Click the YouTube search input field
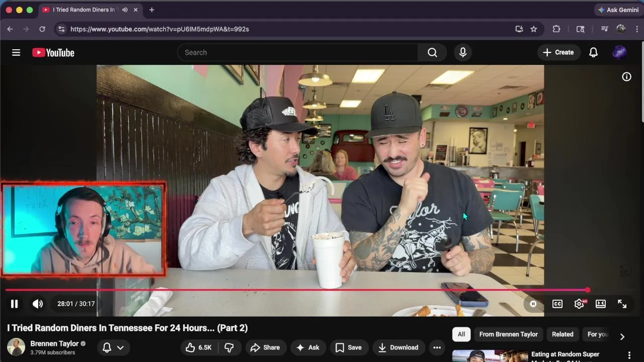Image resolution: width=644 pixels, height=362 pixels. [x=298, y=52]
